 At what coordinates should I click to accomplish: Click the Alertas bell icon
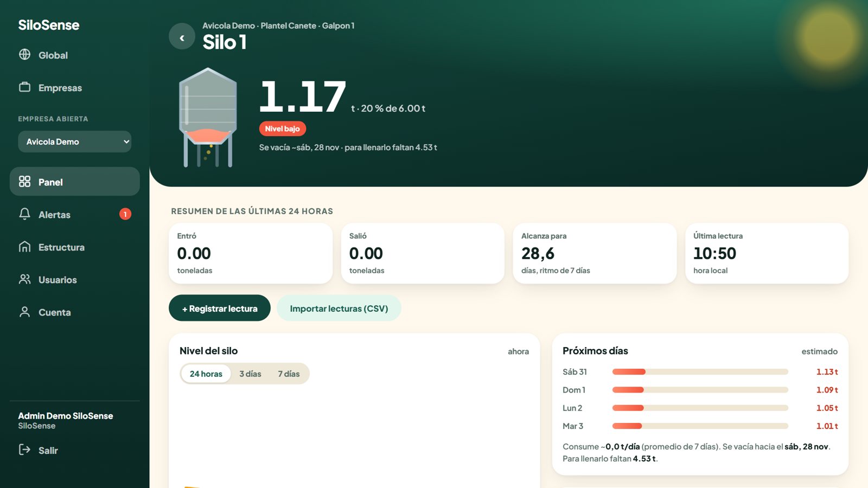pyautogui.click(x=25, y=214)
